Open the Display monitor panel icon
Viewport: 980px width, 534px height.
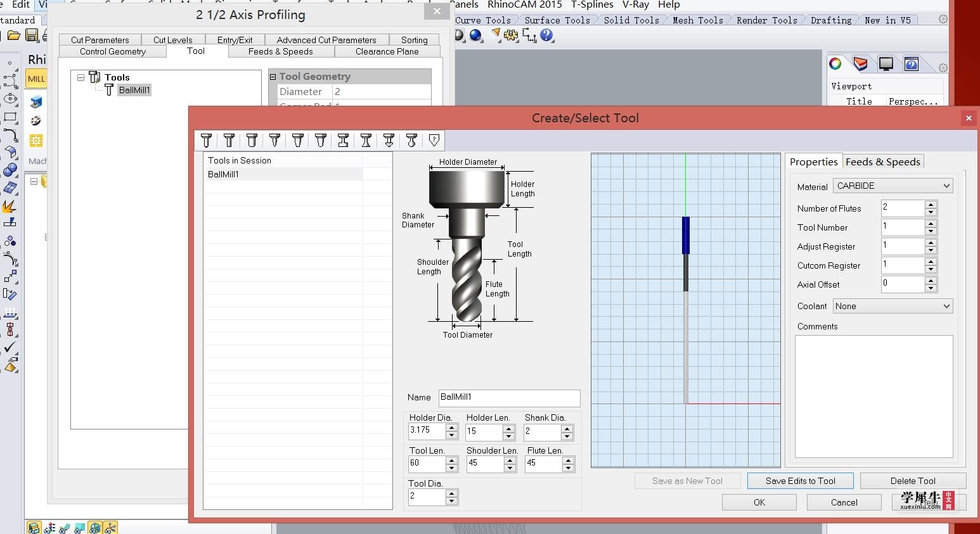click(886, 64)
